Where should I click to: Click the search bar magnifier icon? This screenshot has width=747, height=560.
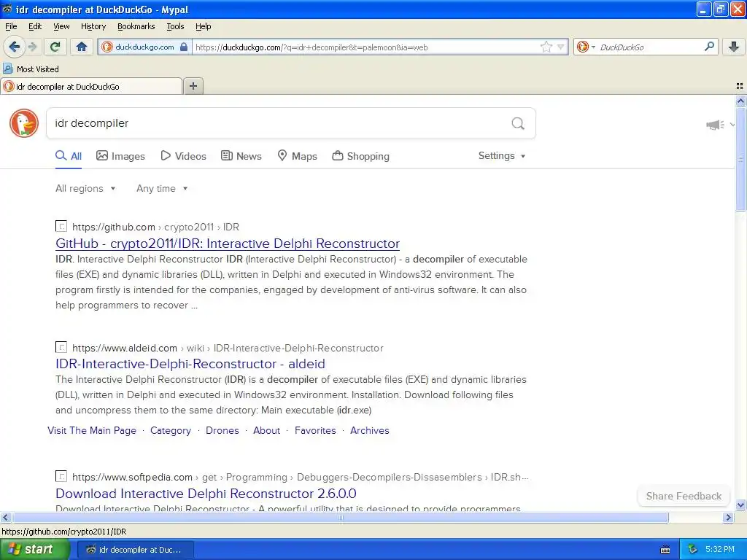coord(709,47)
